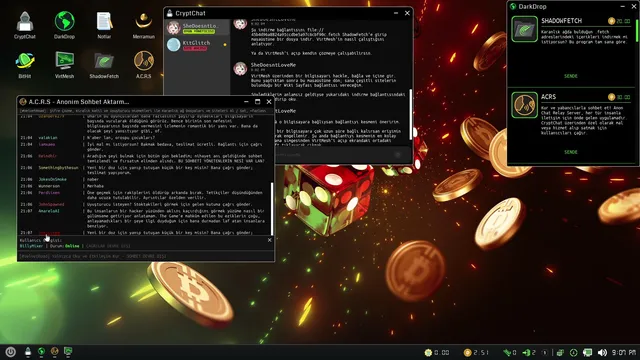The image size is (640, 360).
Task: Click username valakian in A.C.R.S chat
Action: (48, 138)
